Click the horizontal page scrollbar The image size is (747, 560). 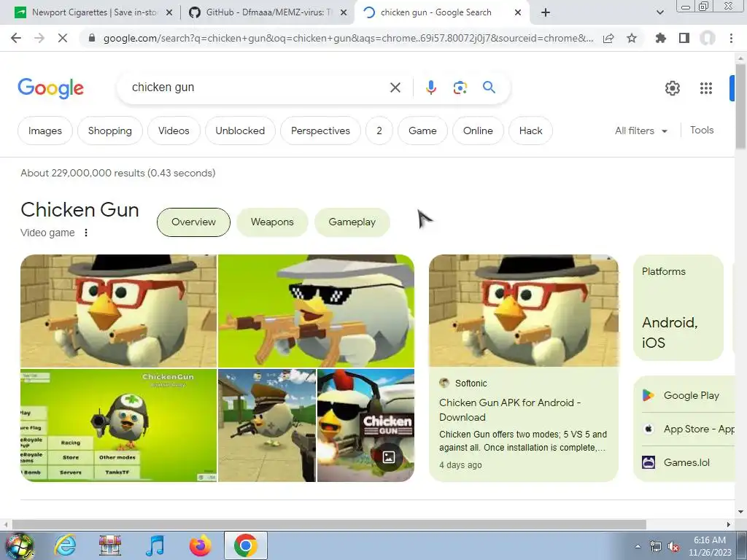[x=329, y=524]
